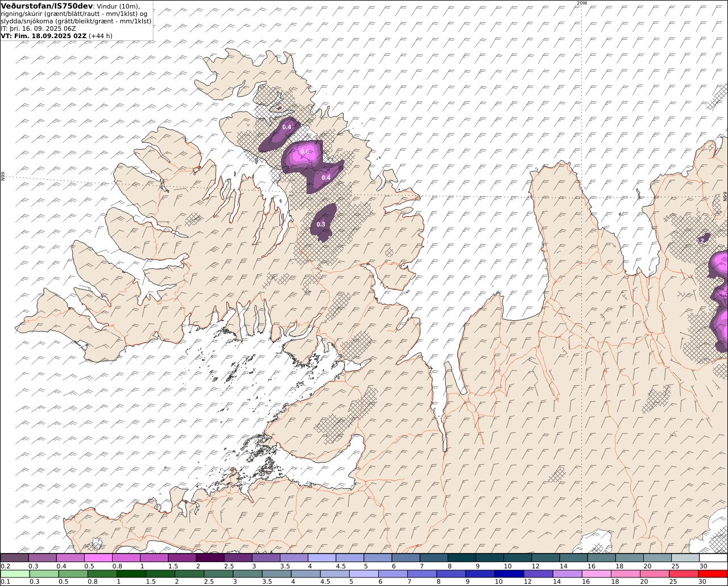Click the pale green 0.1 swatch, lower legend row
Screen dimensions: 728x586
(14, 573)
